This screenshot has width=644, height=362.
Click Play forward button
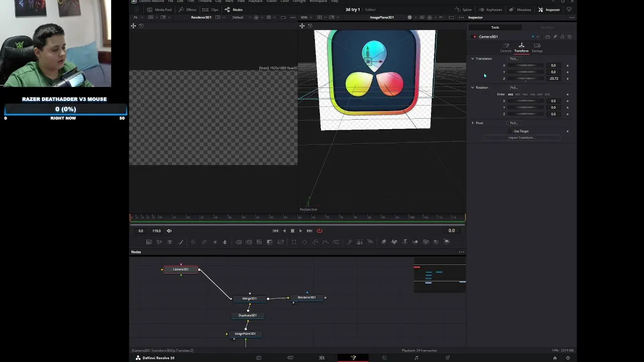pos(300,231)
